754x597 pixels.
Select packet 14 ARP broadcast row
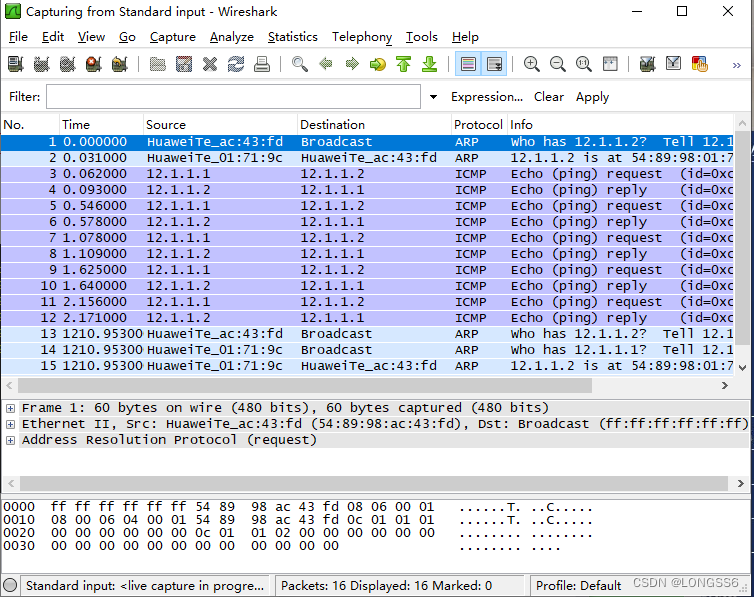click(x=367, y=350)
